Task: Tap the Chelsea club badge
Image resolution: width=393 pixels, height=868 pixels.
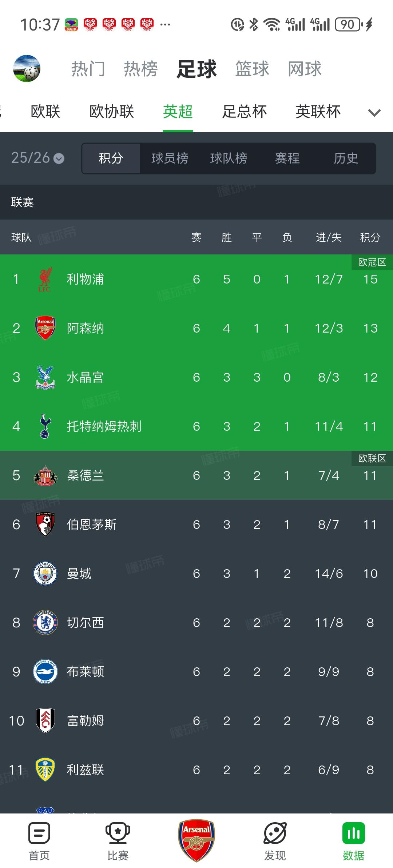Action: pyautogui.click(x=45, y=623)
